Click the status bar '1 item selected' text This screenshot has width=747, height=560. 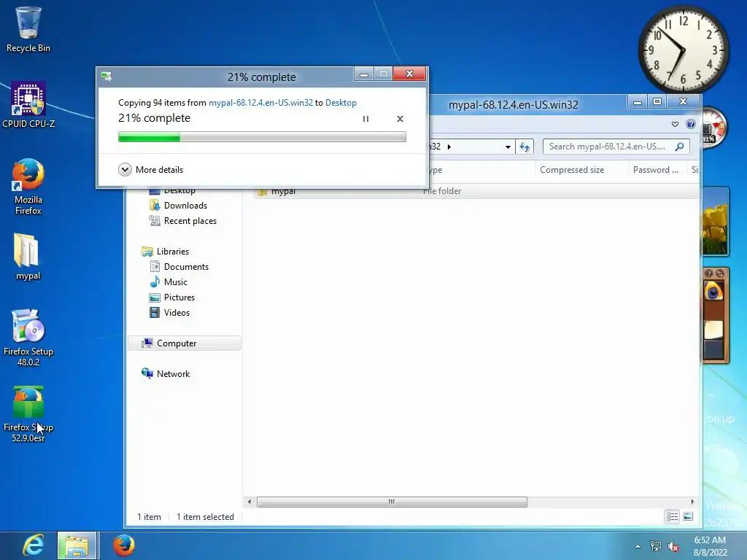pyautogui.click(x=205, y=517)
